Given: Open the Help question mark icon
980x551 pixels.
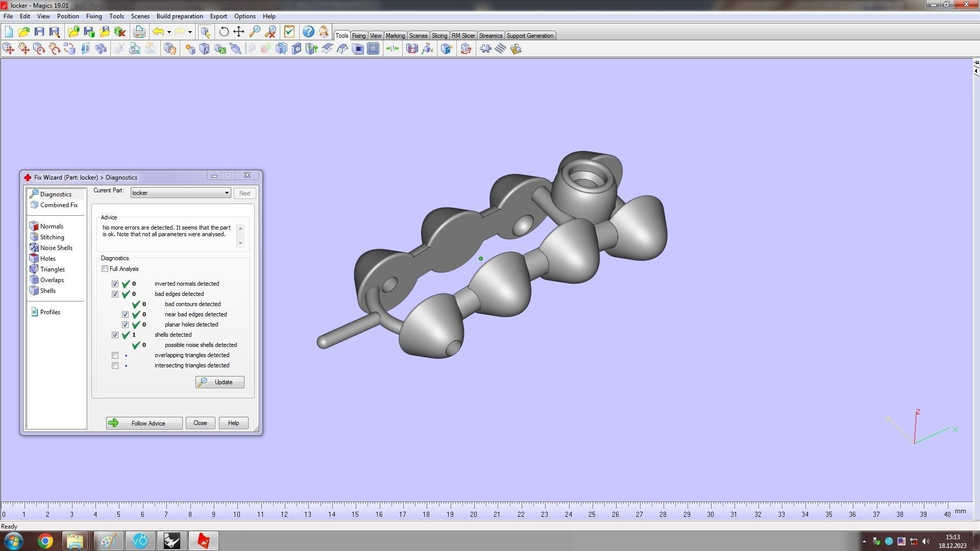Looking at the screenshot, I should pos(308,32).
